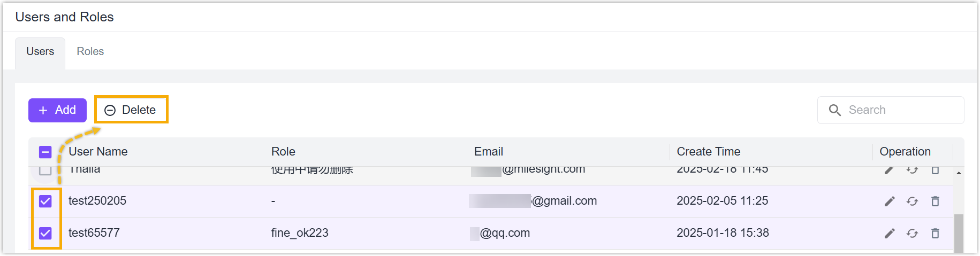The height and width of the screenshot is (256, 980).
Task: Click the purple Add button
Action: pos(57,110)
